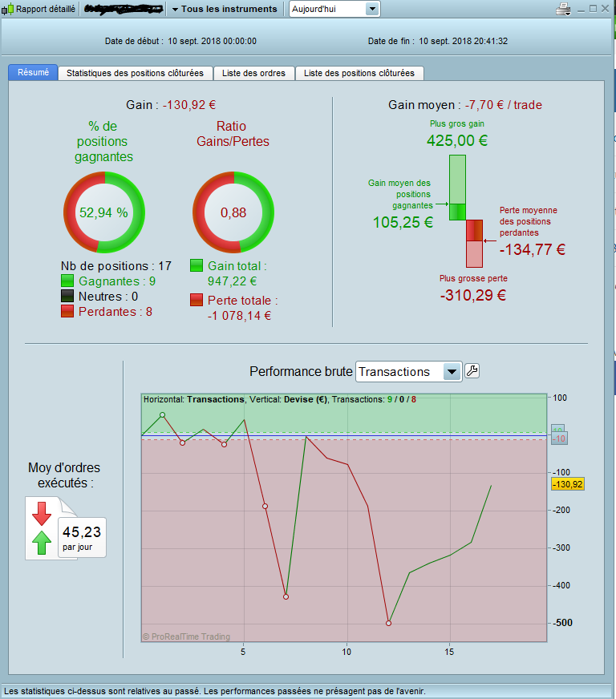Click the -130,92 yellow price label
This screenshot has height=699, width=616.
567,484
